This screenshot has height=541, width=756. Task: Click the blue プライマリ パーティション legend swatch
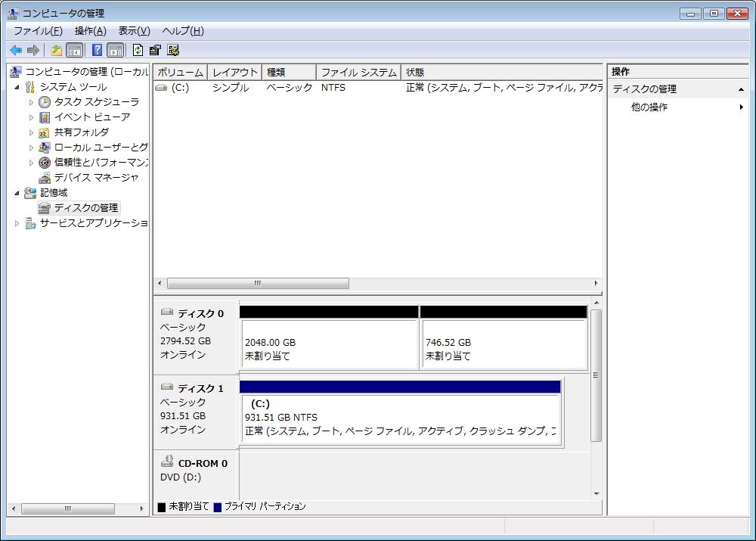tap(218, 507)
